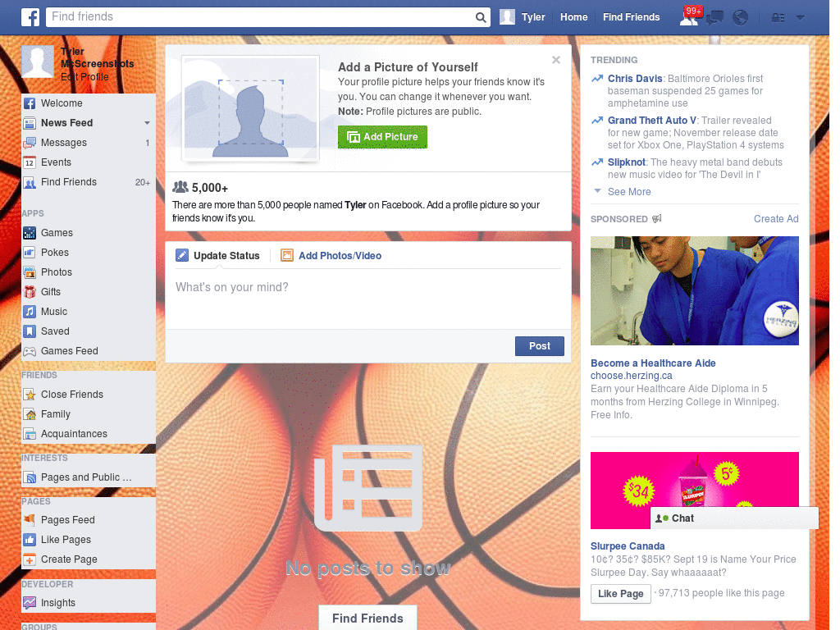Viewport: 840px width, 630px height.
Task: Click Like Page button for Slurpee
Action: pos(620,594)
